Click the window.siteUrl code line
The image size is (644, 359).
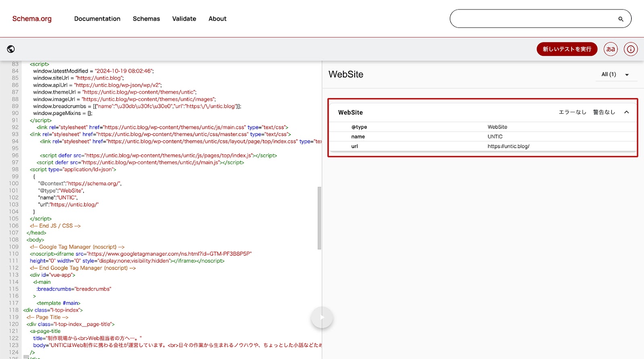[x=78, y=78]
